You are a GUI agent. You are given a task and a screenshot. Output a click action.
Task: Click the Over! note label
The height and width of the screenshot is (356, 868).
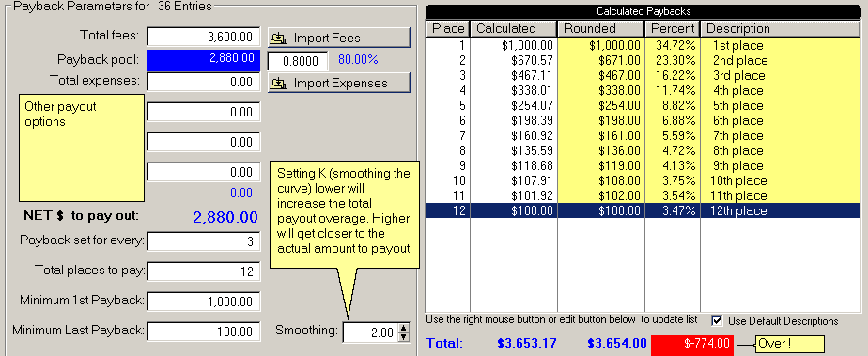(x=789, y=344)
